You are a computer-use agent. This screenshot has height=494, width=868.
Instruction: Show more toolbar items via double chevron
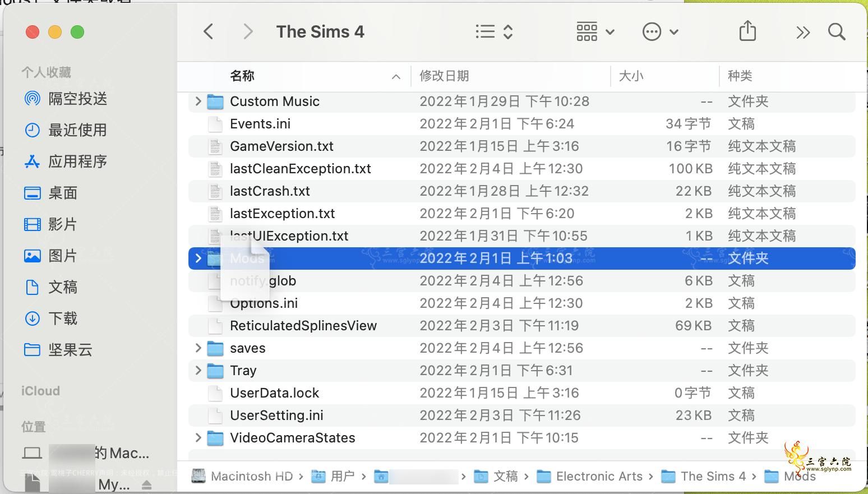(x=803, y=33)
